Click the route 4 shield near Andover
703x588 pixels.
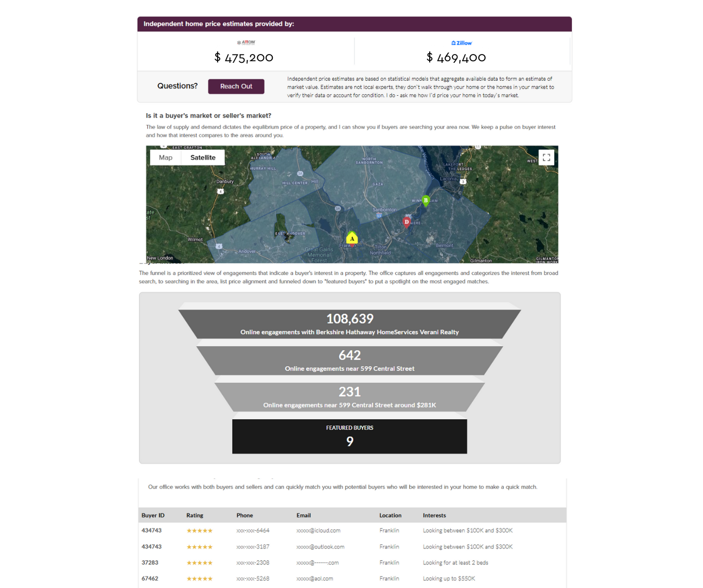[x=219, y=246]
